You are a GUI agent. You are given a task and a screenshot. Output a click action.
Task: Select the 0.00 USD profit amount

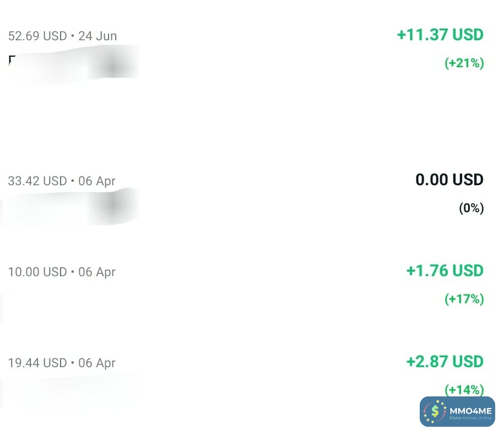[x=449, y=180]
